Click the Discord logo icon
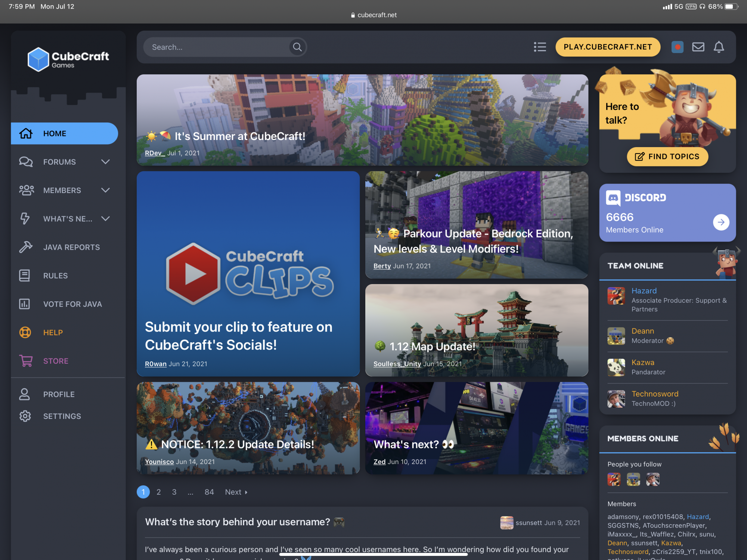The image size is (747, 560). coord(613,198)
